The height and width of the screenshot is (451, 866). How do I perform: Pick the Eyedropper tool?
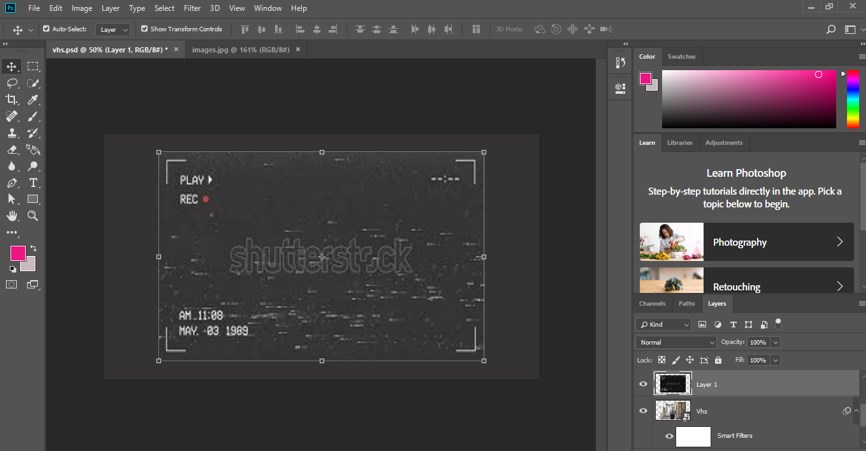click(x=33, y=100)
